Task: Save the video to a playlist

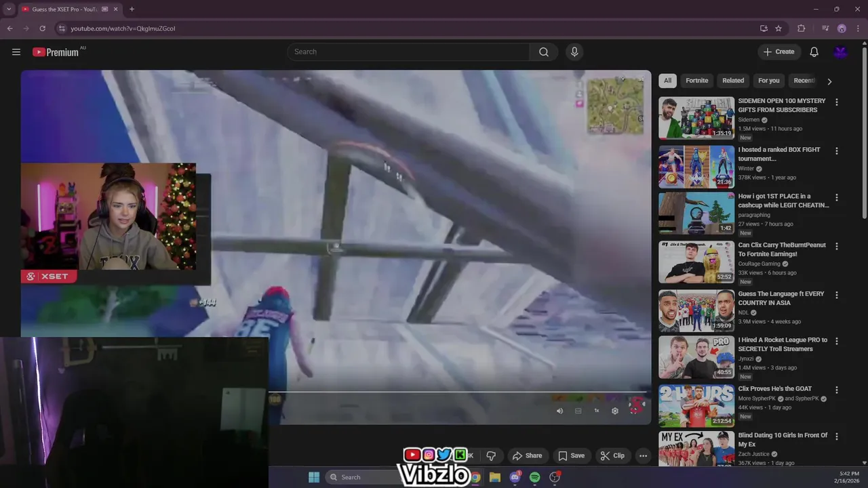Action: [571, 455]
